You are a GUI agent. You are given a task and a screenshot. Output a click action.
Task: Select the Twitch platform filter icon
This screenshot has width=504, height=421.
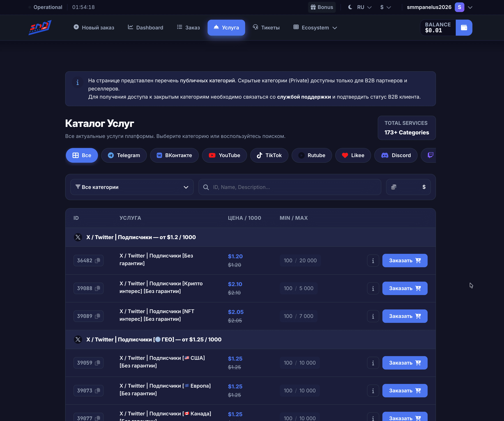pos(430,155)
